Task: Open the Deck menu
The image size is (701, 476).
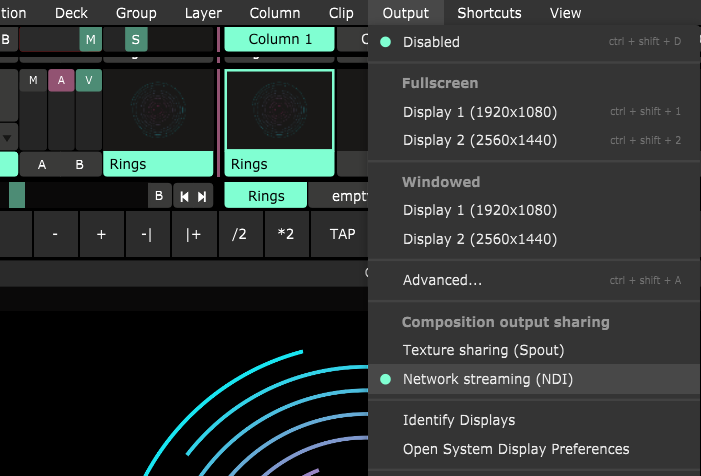Action: 71,13
